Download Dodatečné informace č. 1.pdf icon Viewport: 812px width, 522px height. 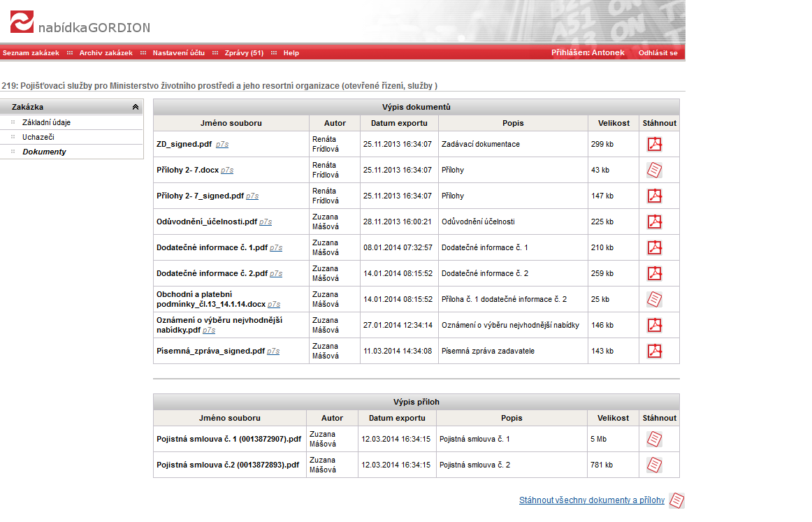(654, 247)
